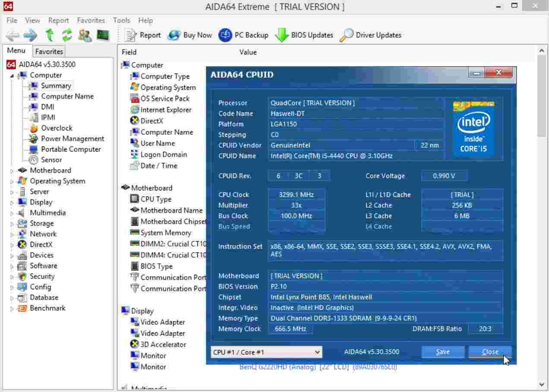Open the CPU #1 / Core #1 dropdown
This screenshot has height=392, width=549.
coord(318,352)
